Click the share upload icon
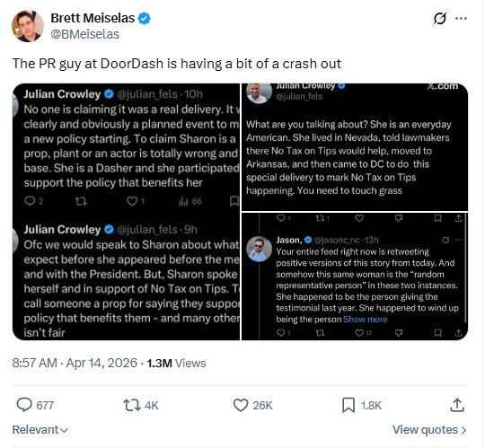The height and width of the screenshot is (448, 485). pyautogui.click(x=457, y=405)
